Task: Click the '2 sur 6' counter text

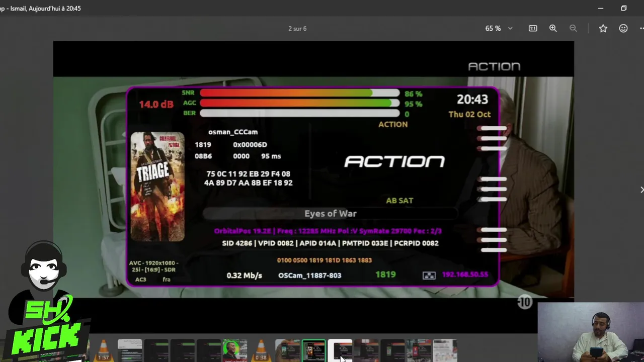Action: 297,29
